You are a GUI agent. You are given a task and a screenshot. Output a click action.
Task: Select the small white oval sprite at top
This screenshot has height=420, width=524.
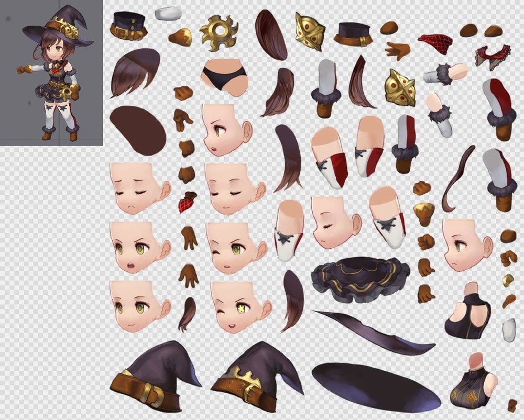(168, 13)
